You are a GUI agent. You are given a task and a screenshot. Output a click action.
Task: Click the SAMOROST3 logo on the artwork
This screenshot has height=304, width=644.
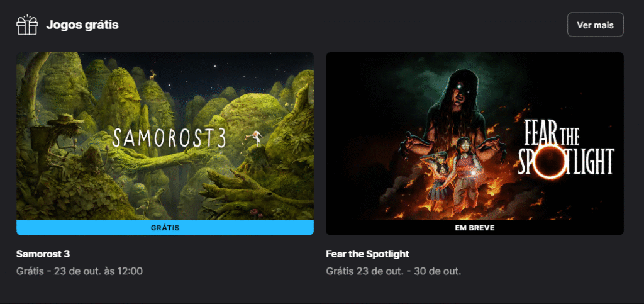pos(169,138)
